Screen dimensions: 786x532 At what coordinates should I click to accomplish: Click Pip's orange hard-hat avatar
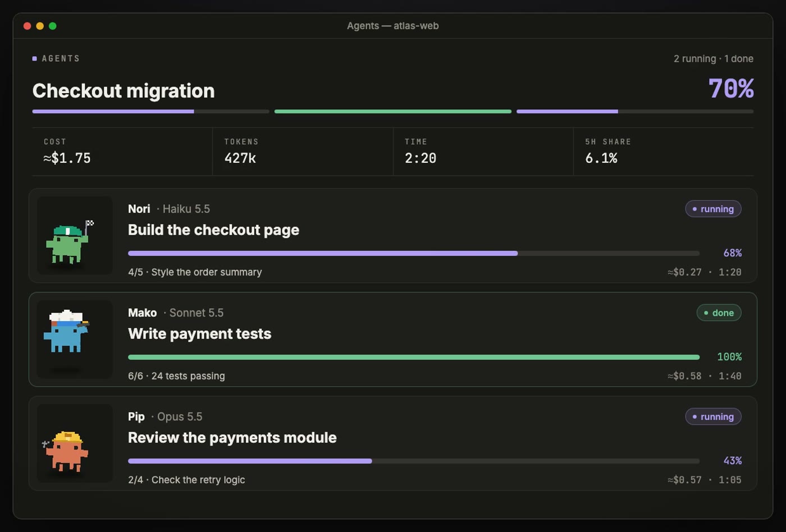pyautogui.click(x=75, y=443)
